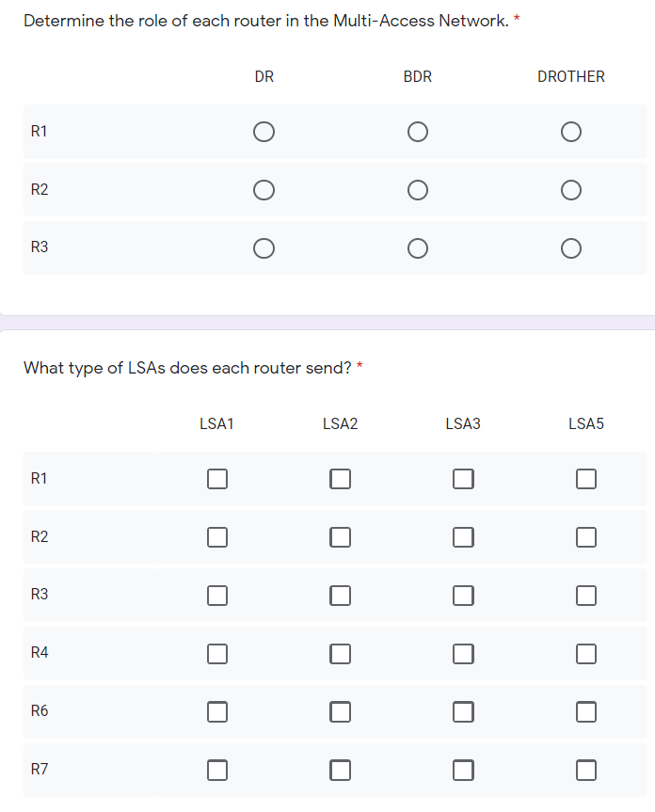Choose BDR for router R3

click(x=418, y=247)
